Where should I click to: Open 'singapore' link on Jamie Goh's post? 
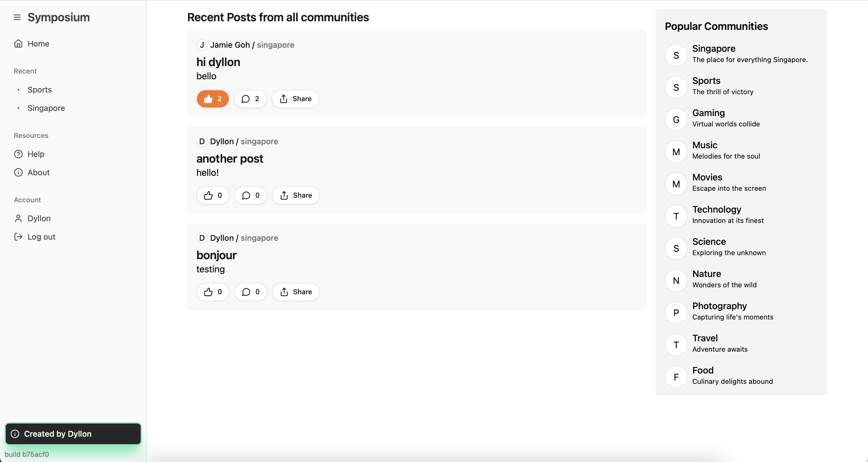[275, 45]
